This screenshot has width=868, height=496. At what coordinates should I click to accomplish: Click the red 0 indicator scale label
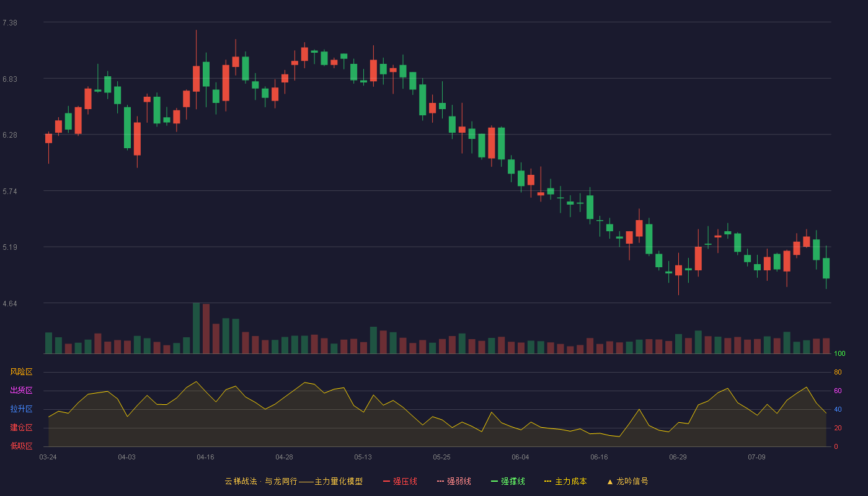tap(836, 446)
